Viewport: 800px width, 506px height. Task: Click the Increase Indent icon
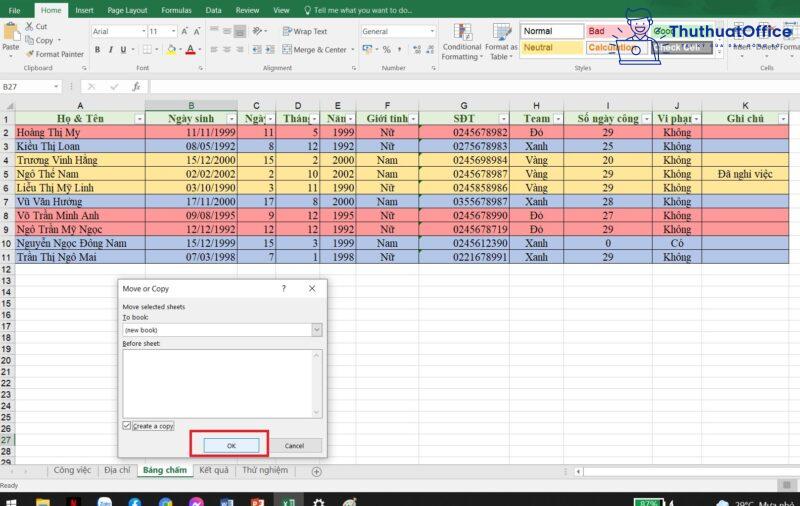click(270, 49)
